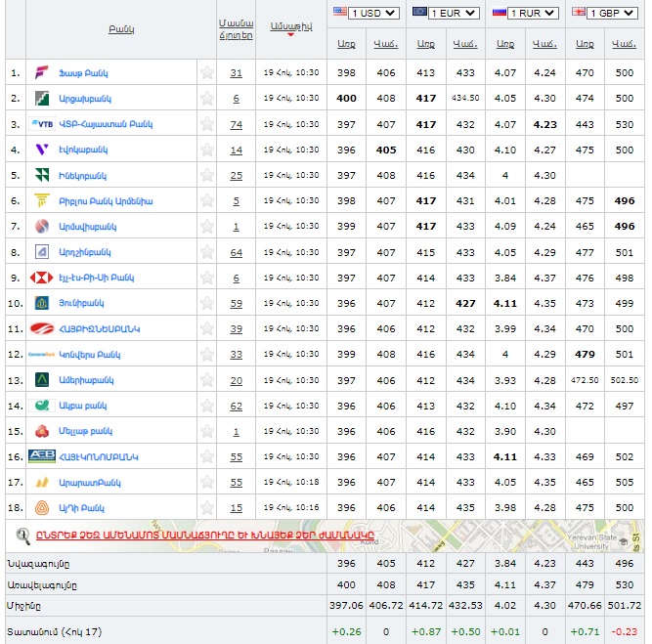Sort by USD Առք buy column header
This screenshot has height=644, width=652.
click(346, 44)
